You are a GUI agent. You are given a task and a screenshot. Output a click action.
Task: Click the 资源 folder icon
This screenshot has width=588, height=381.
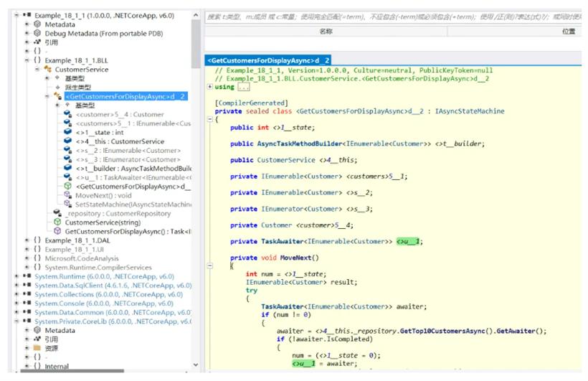(x=37, y=348)
